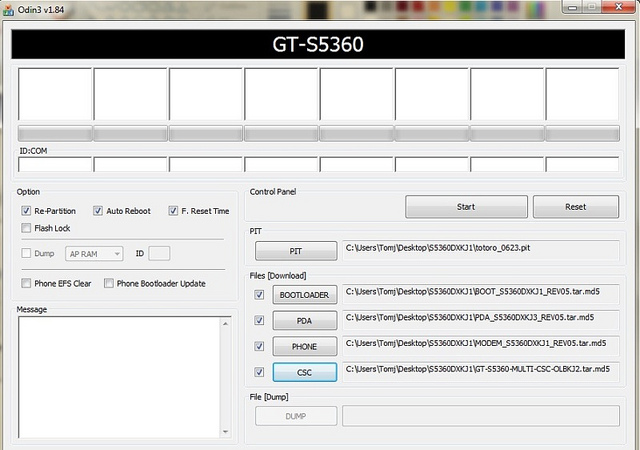Viewport: 640px width, 450px height.
Task: Click the PDA file button
Action: pyautogui.click(x=304, y=321)
